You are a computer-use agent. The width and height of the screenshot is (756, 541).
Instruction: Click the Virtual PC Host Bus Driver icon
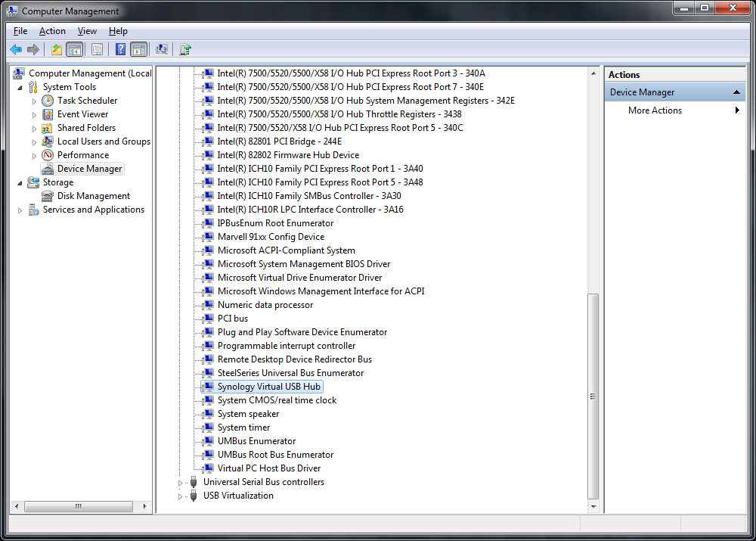pyautogui.click(x=209, y=468)
